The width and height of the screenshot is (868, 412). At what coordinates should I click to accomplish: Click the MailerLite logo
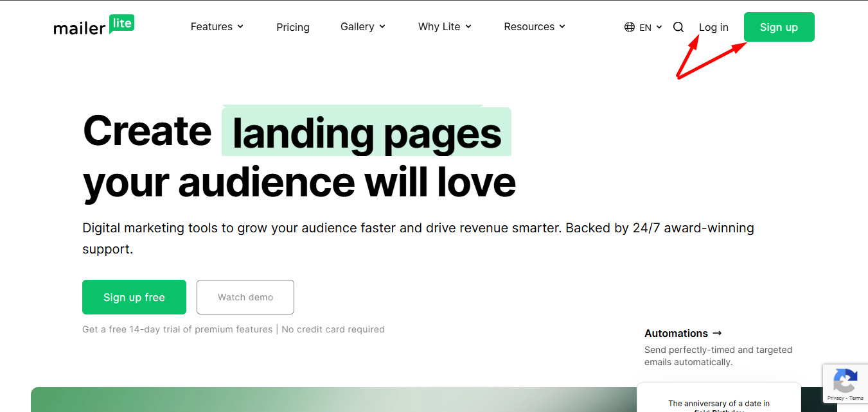[94, 26]
